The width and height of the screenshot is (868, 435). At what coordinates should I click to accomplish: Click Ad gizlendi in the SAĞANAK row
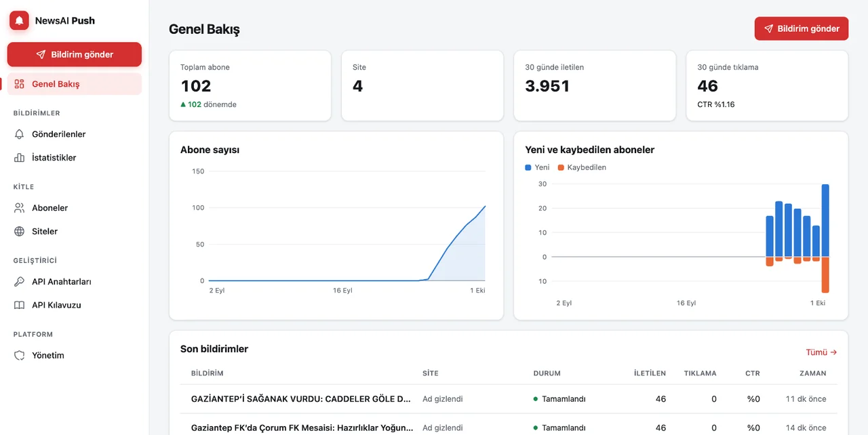(442, 399)
